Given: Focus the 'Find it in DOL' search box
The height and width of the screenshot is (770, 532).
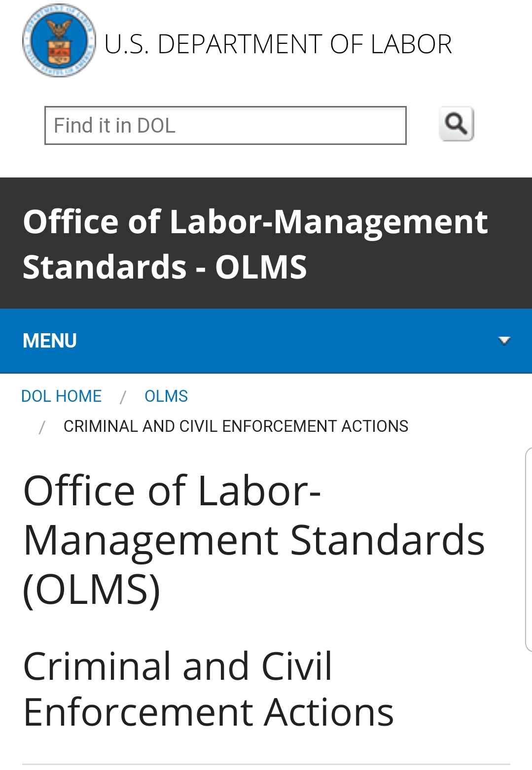Looking at the screenshot, I should pos(225,125).
